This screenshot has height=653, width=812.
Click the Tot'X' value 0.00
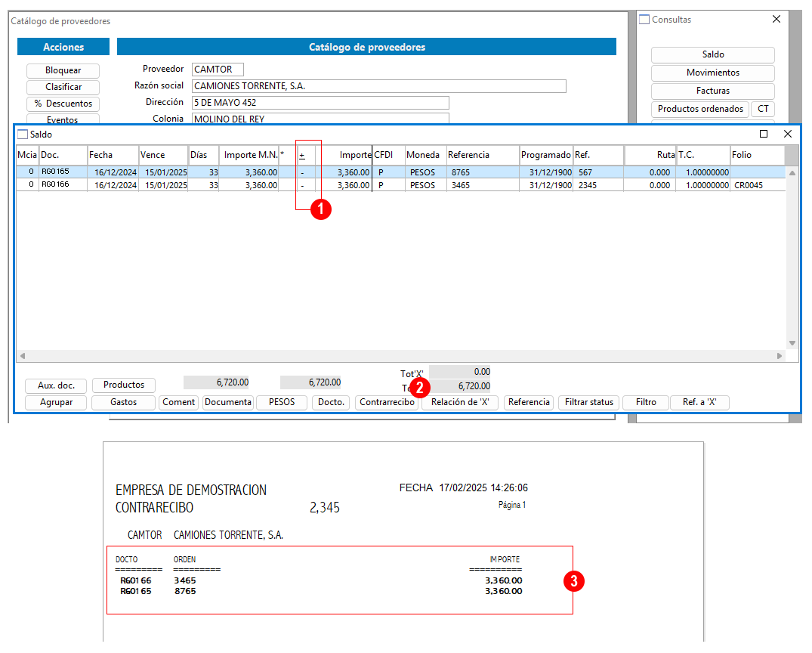pyautogui.click(x=460, y=372)
